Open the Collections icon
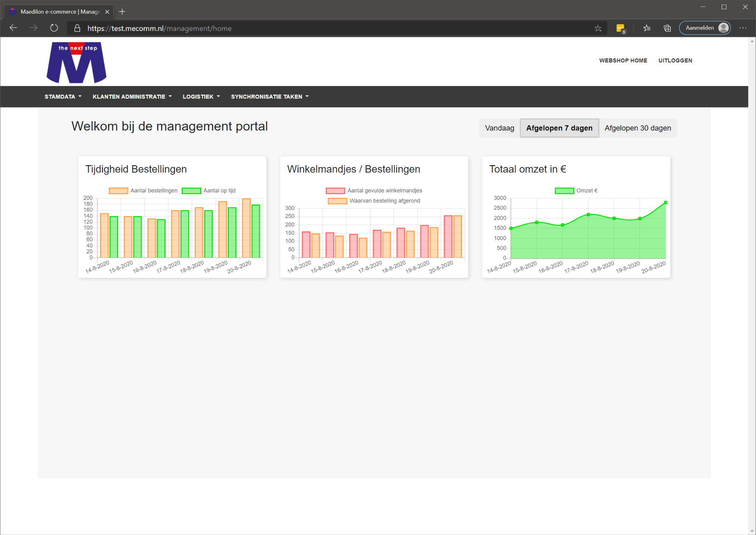This screenshot has width=756, height=535. (667, 28)
